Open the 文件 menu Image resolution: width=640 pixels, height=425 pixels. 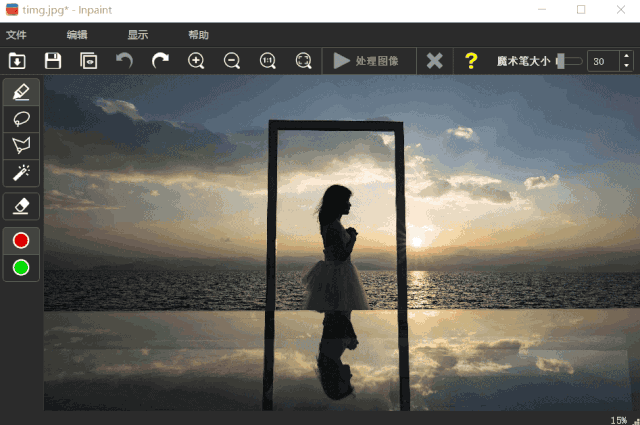coord(17,35)
